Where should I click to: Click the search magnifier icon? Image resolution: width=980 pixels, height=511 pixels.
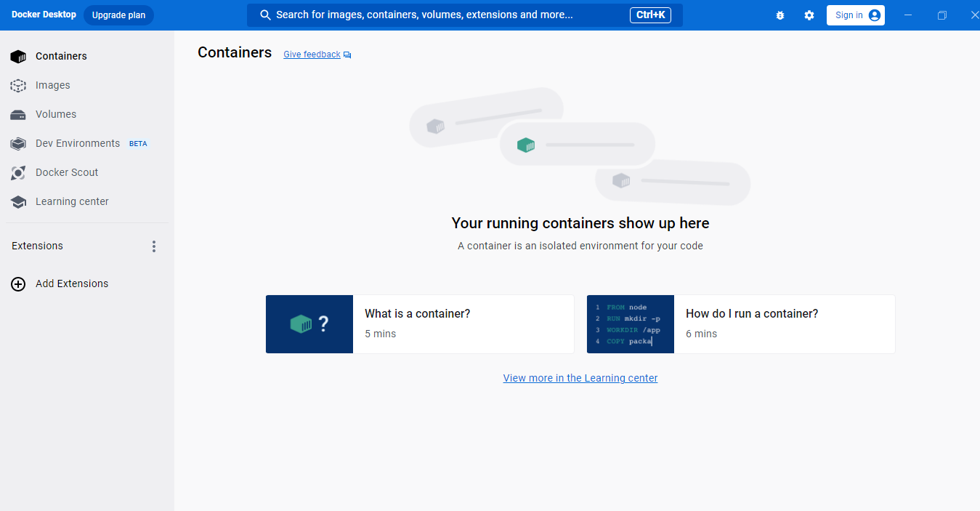(x=265, y=15)
